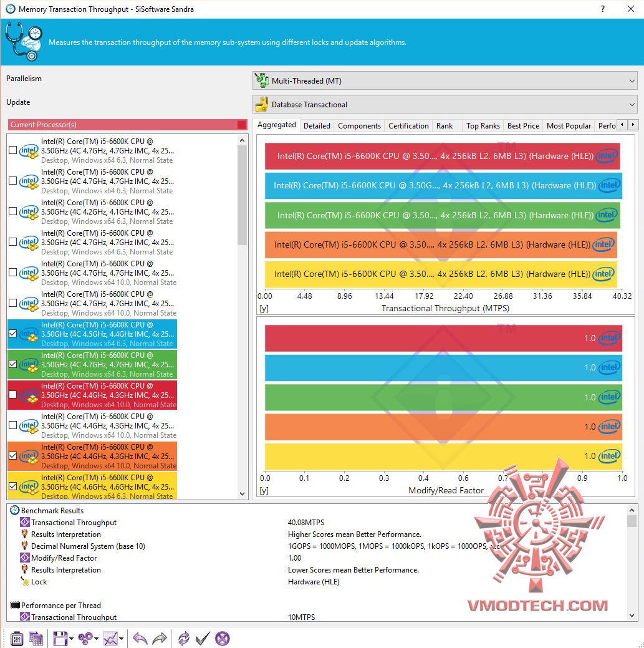The height and width of the screenshot is (648, 644).
Task: Click the Benchmark Results section icon
Action: point(15,510)
